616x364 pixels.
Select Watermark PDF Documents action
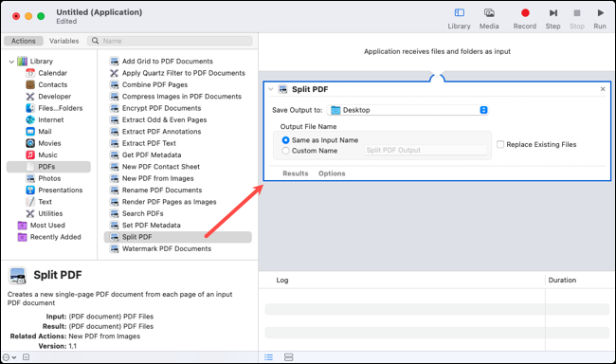[167, 248]
